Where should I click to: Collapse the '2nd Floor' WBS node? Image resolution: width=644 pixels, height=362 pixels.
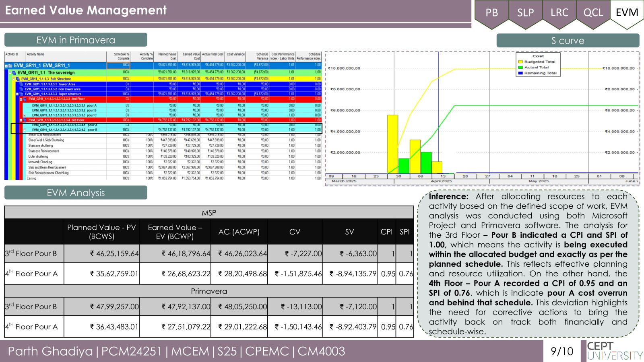[x=21, y=99]
